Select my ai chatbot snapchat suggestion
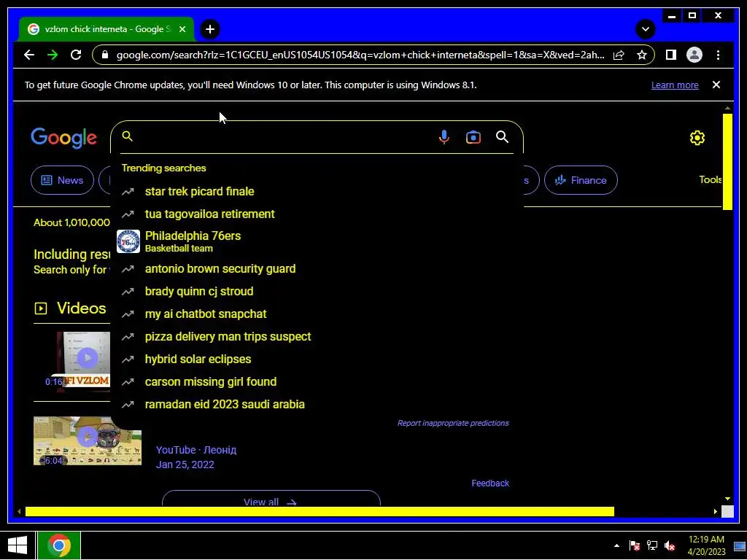Screen dimensions: 747x560 pos(317,314)
